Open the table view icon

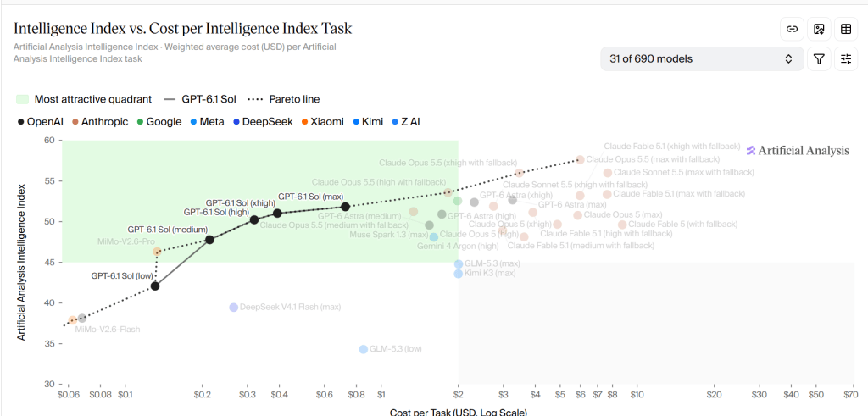pos(846,30)
